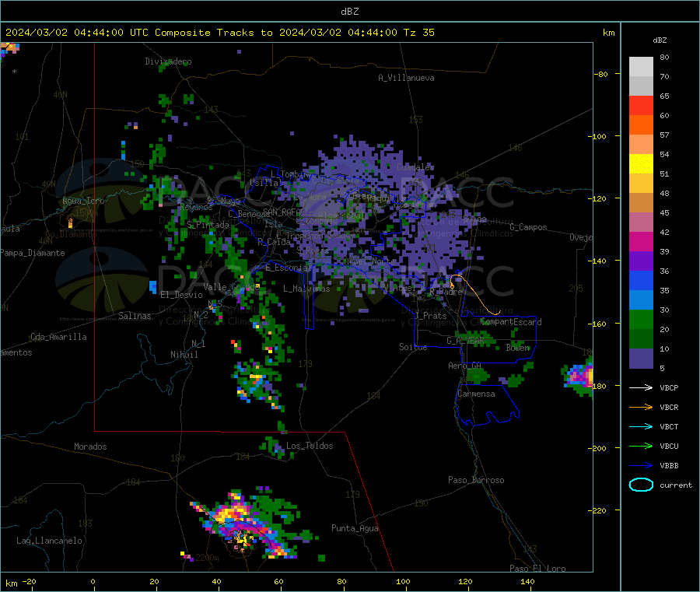Click the Paso_Barroso map label
This screenshot has width=700, height=592.
(476, 480)
